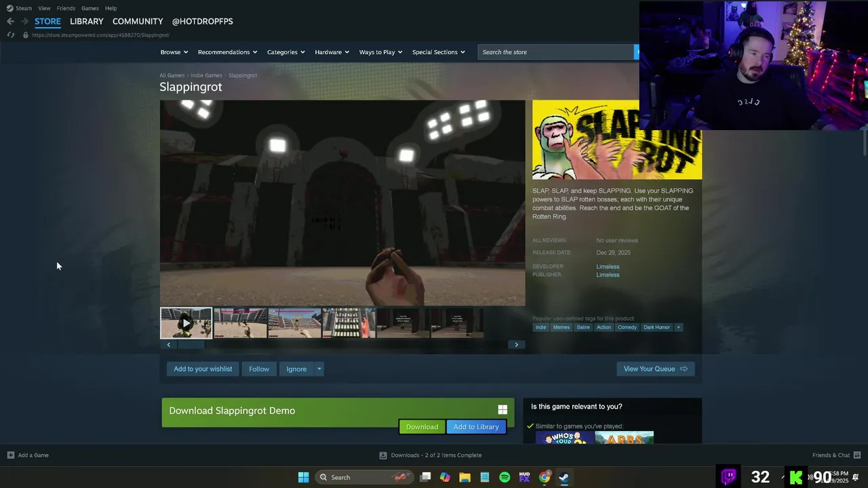The height and width of the screenshot is (488, 868).
Task: Click the Action tag
Action: [604, 327]
